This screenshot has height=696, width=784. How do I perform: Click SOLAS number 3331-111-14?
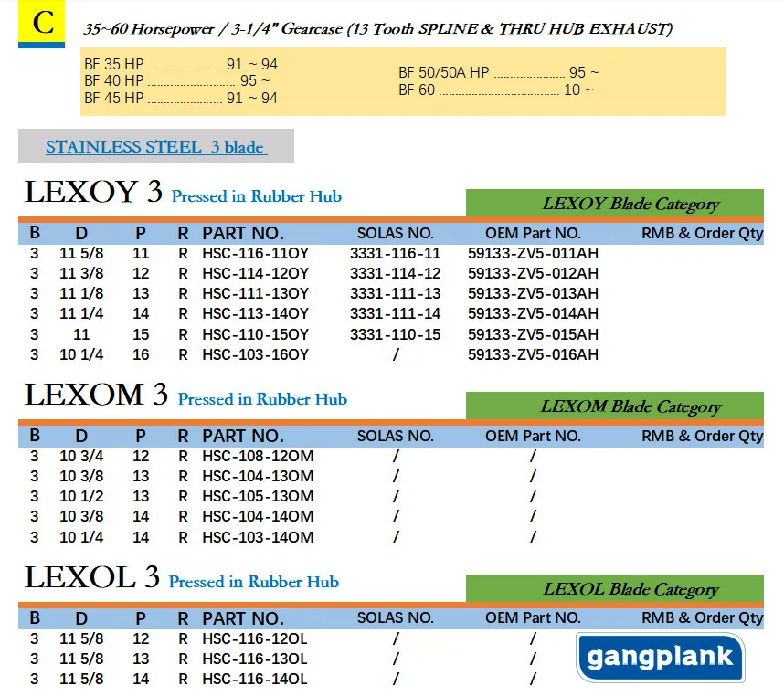click(395, 313)
